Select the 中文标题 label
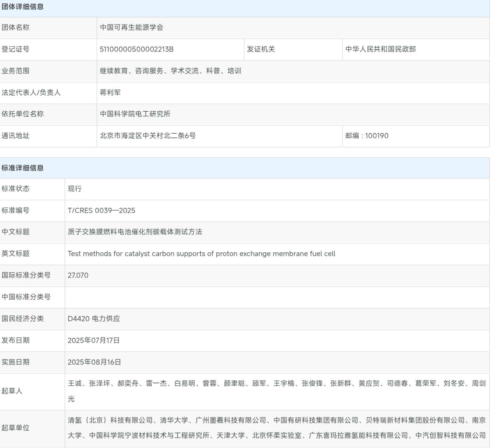This screenshot has height=448, width=492. pos(15,232)
